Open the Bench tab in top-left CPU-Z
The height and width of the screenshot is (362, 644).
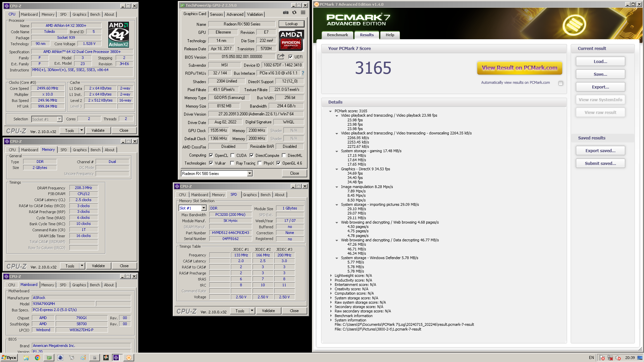pos(95,14)
